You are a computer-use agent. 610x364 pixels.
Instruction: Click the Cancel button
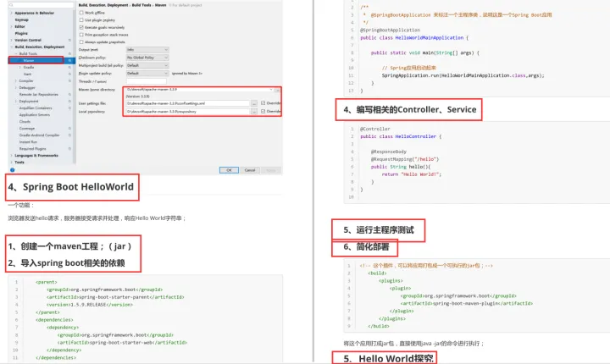coord(250,170)
